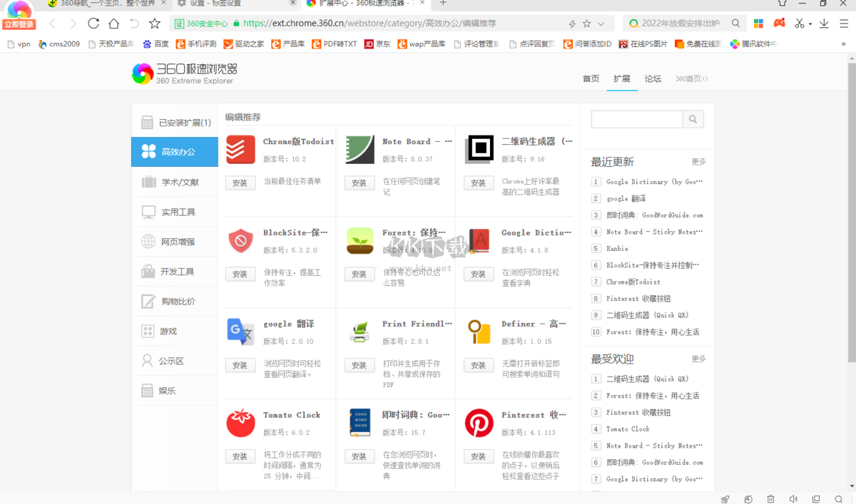This screenshot has height=504, width=856.
Task: Click the lightning speed mode icon in address bar
Action: (x=571, y=24)
